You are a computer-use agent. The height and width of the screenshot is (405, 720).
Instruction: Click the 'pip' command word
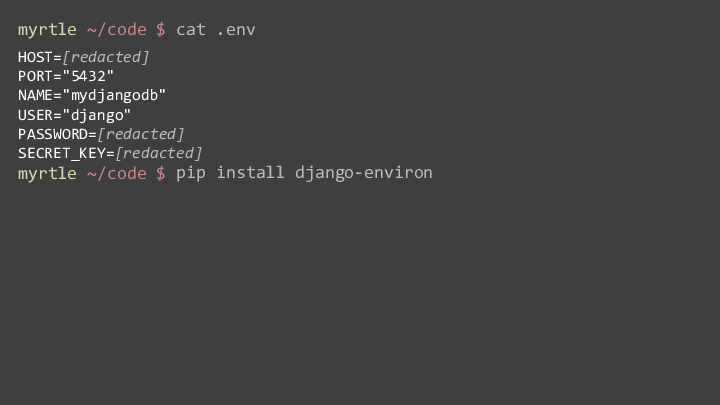click(x=191, y=174)
